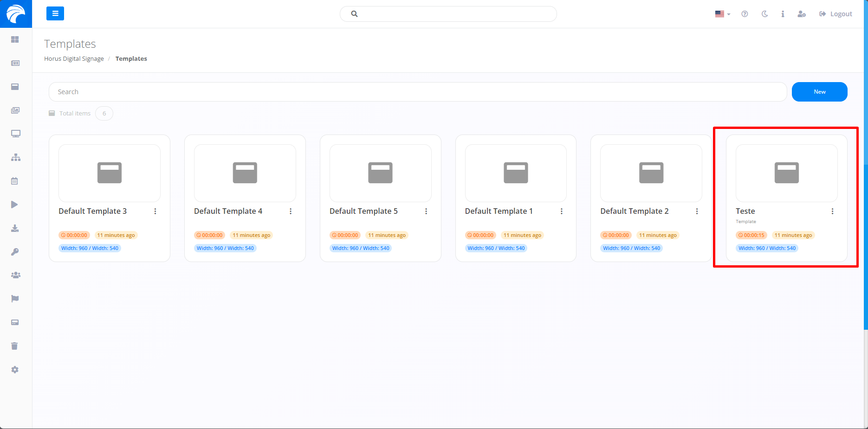Open the trash bin sidebar icon
868x429 pixels.
[15, 346]
